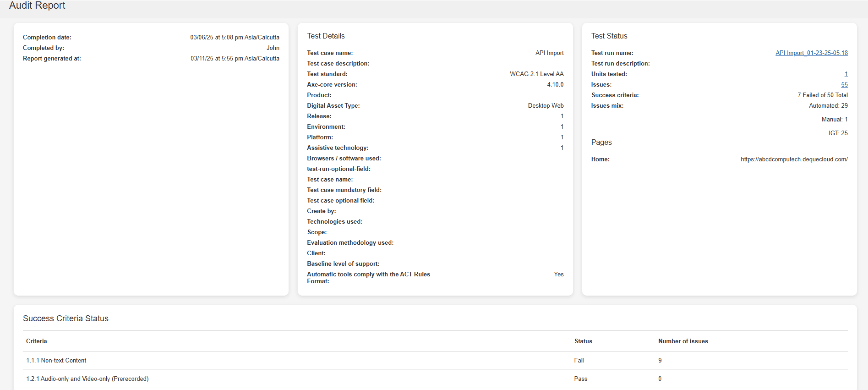Viewport: 868px width, 390px height.
Task: Click the 7 Failed of 50 Total text
Action: pyautogui.click(x=822, y=95)
